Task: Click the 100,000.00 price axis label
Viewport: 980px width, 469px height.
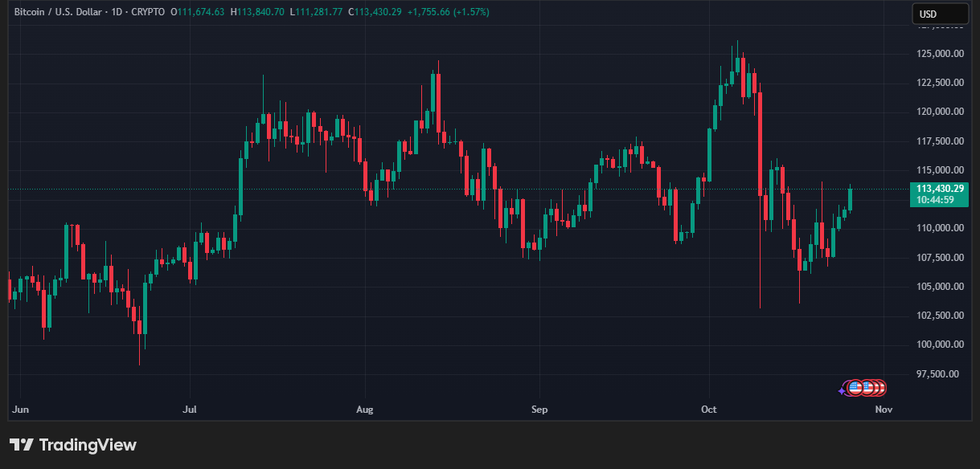Action: point(939,345)
